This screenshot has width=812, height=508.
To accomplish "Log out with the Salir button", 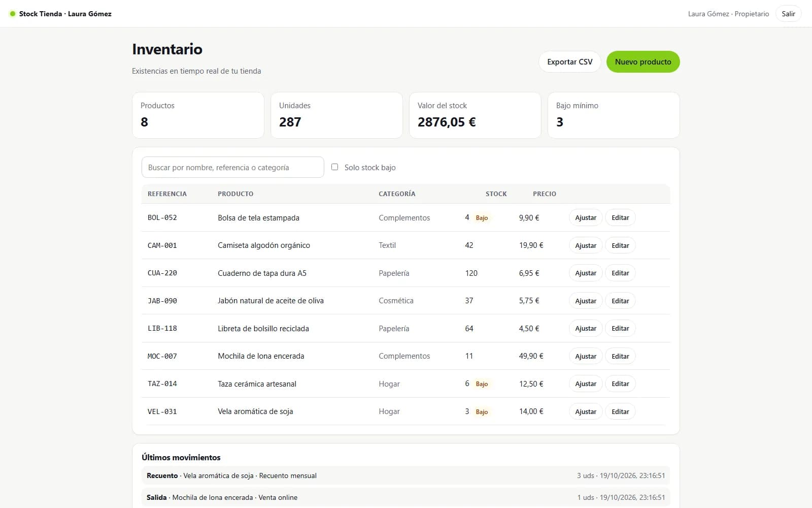I will click(788, 14).
